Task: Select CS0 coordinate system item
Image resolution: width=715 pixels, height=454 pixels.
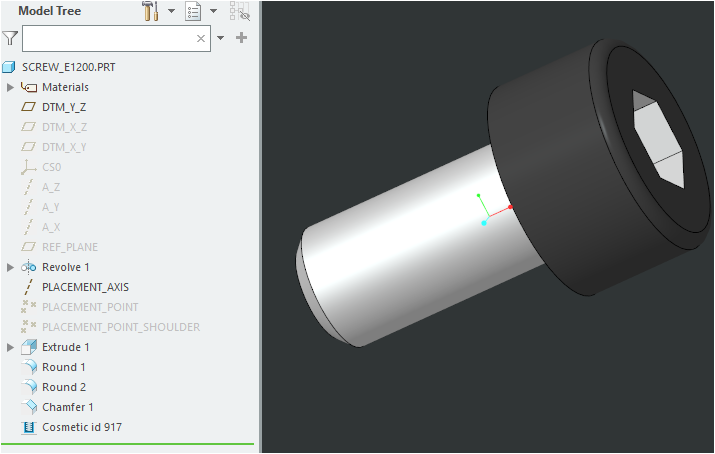Action: (x=52, y=167)
